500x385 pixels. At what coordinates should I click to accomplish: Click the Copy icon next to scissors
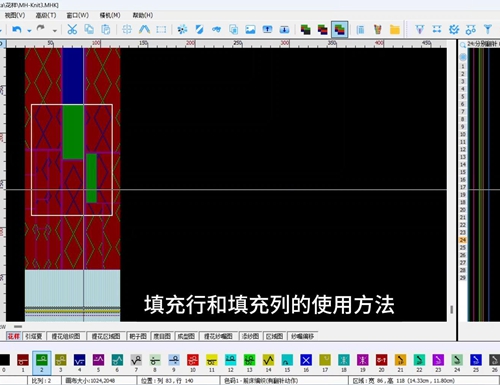(89, 30)
